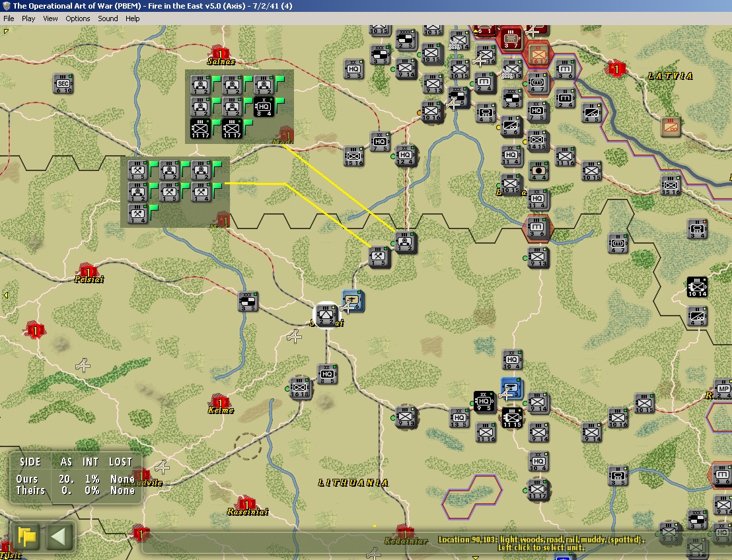Select the black unit counter 10 14
732x560 pixels.
(x=697, y=287)
